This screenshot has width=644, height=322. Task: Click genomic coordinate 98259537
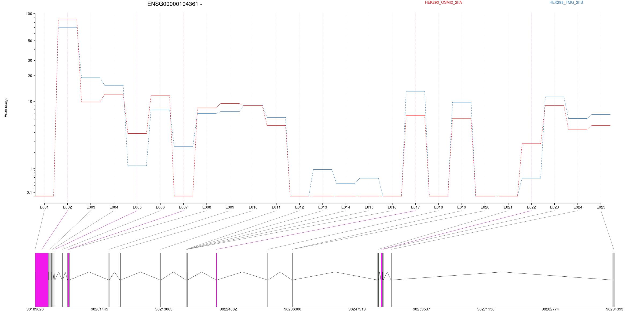coord(422,309)
